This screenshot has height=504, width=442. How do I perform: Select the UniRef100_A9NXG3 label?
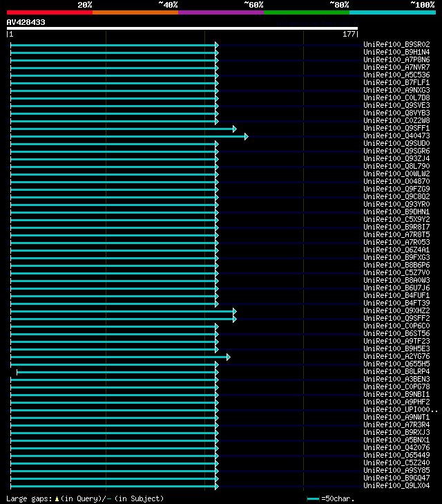click(x=396, y=90)
